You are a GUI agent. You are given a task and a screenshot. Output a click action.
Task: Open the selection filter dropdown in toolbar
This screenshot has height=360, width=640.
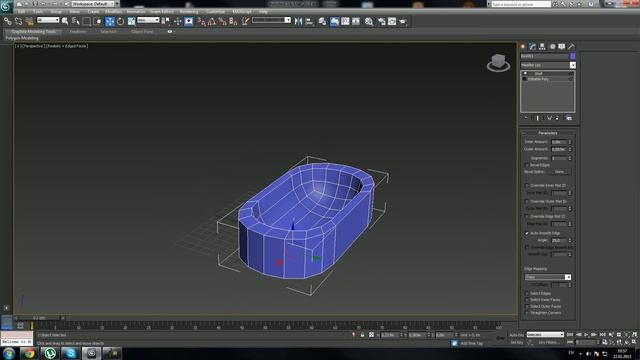[x=48, y=20]
